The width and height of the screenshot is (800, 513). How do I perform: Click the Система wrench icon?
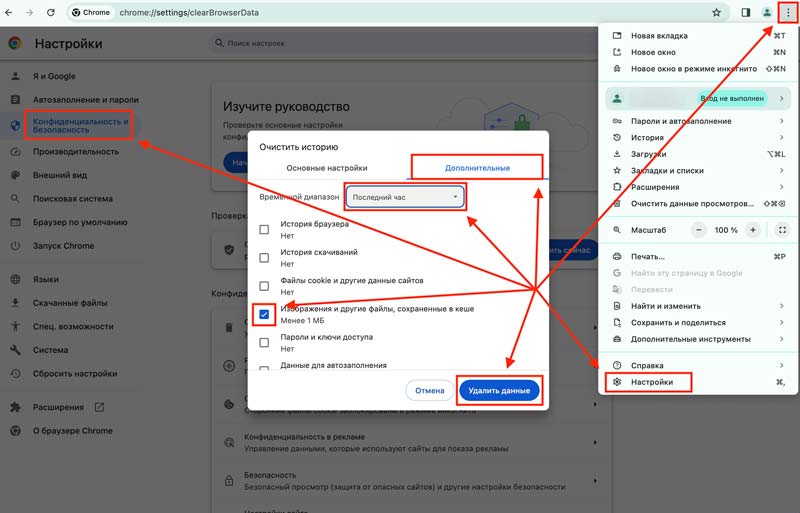(x=15, y=350)
